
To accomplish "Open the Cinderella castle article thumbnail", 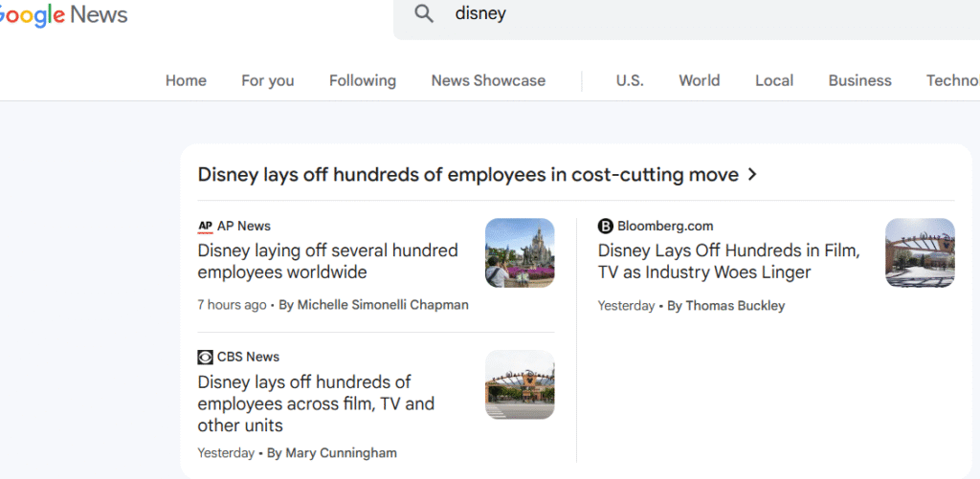I will (x=520, y=252).
